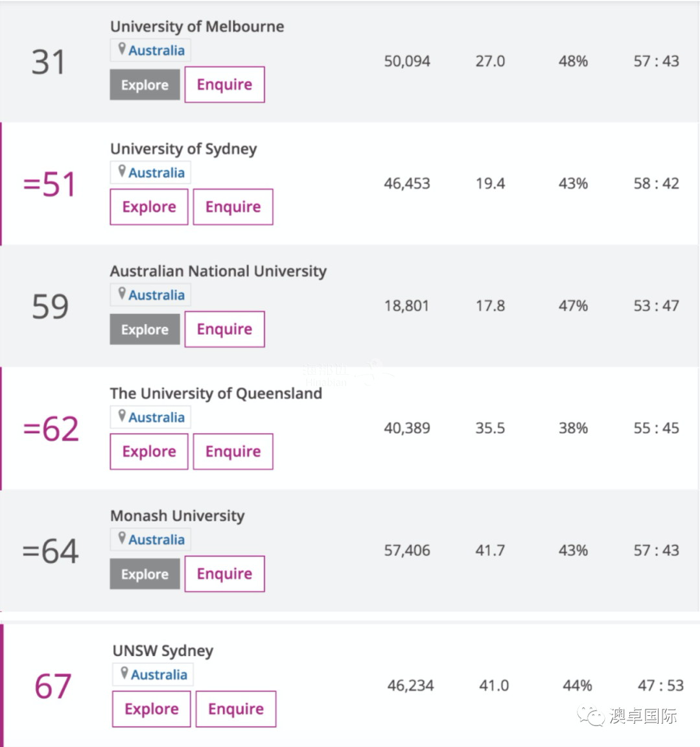Click the location pin icon for University of Melbourne
This screenshot has height=747, width=700.
click(x=122, y=49)
